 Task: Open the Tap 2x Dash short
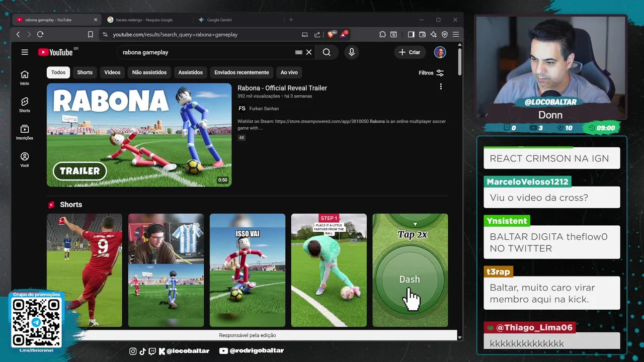(x=410, y=270)
